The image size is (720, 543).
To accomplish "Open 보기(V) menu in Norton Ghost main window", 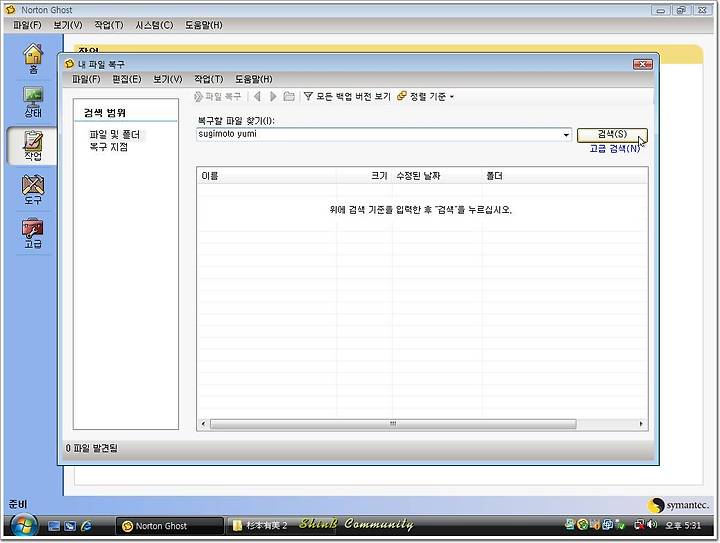I will pos(68,25).
